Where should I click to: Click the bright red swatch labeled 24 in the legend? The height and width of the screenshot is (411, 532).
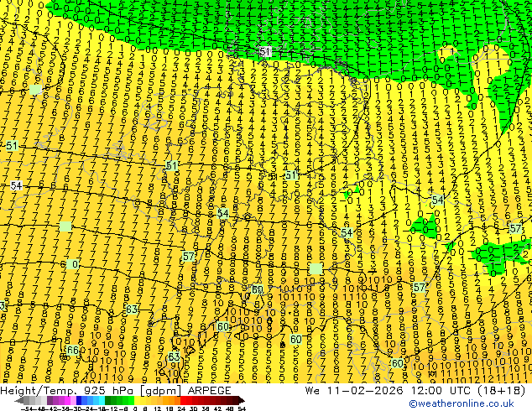tap(183, 400)
